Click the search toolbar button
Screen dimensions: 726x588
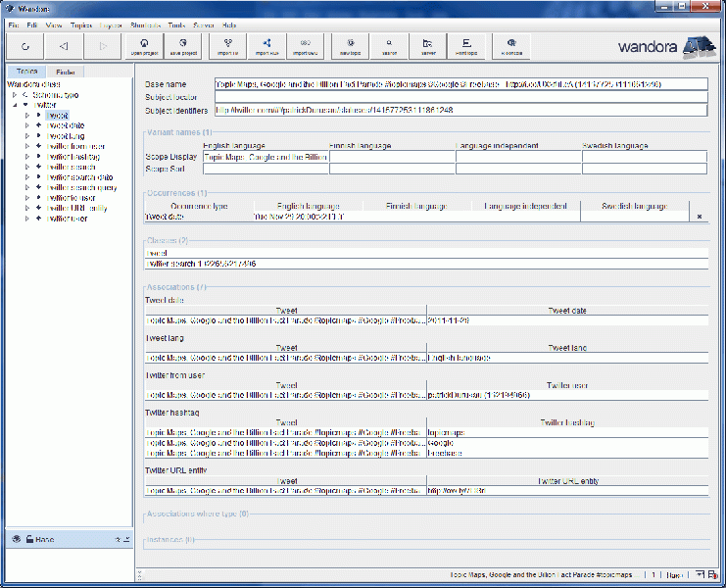389,46
